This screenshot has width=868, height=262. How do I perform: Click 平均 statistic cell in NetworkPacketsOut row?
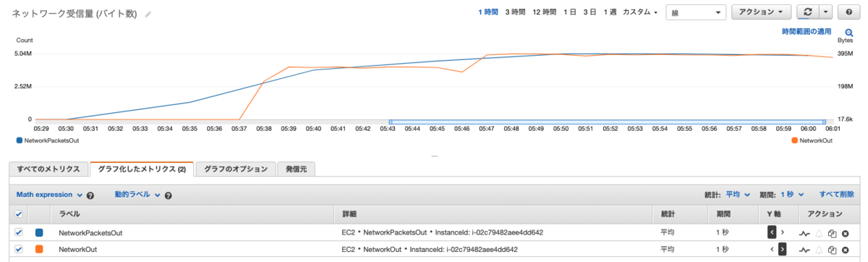[x=667, y=233]
